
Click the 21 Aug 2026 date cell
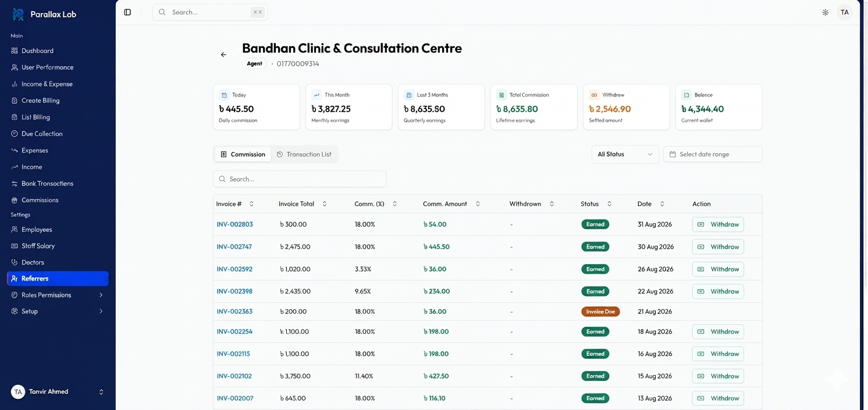point(654,312)
